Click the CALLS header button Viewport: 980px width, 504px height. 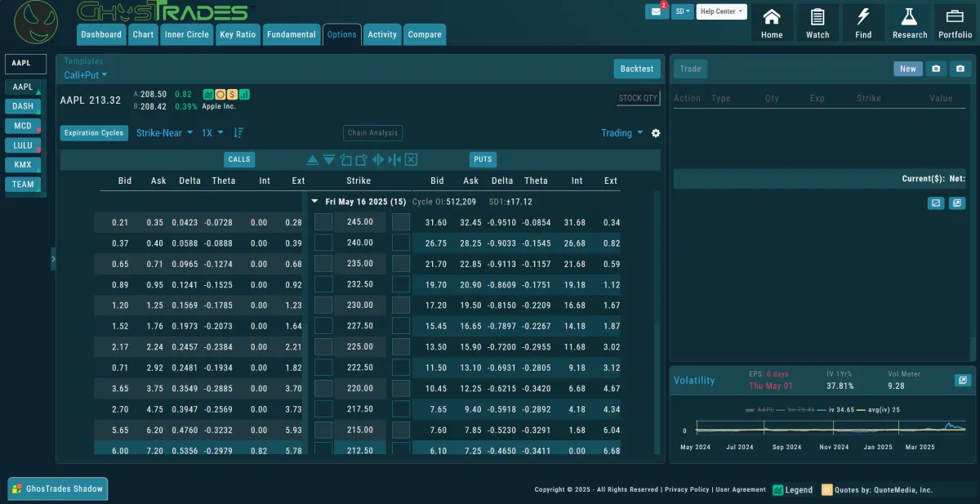[239, 159]
